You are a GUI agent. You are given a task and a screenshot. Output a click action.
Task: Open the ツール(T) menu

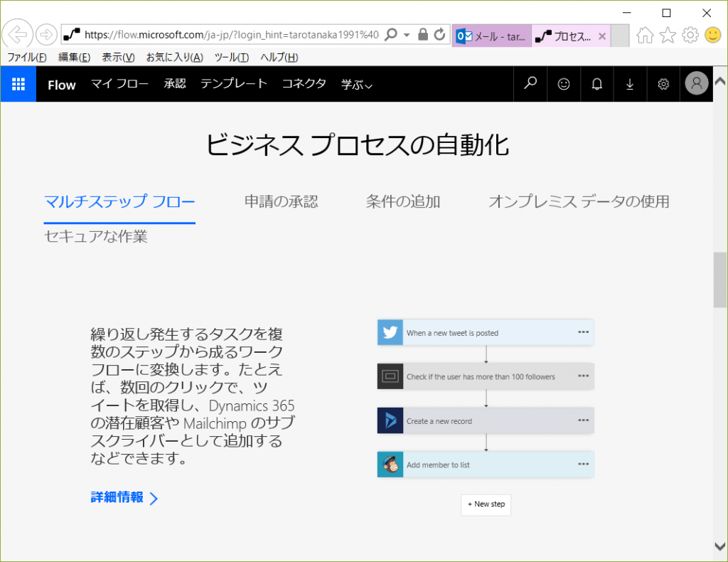tap(231, 57)
